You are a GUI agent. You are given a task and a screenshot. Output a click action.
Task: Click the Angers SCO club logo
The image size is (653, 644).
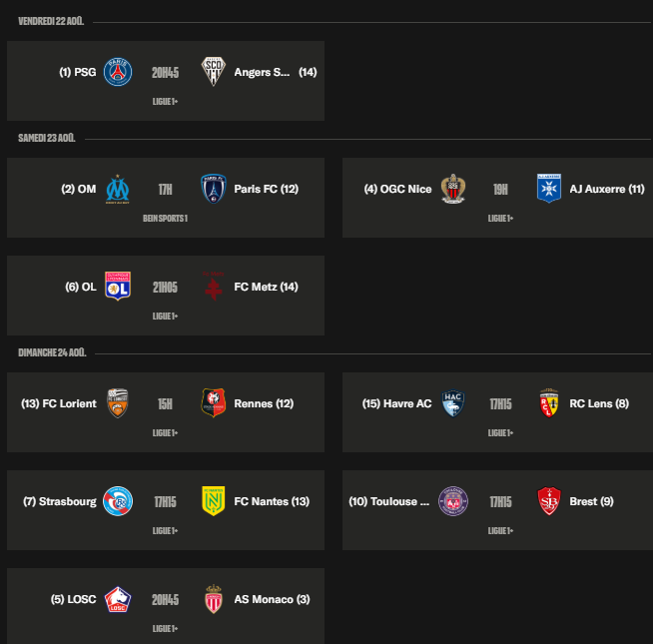(214, 72)
